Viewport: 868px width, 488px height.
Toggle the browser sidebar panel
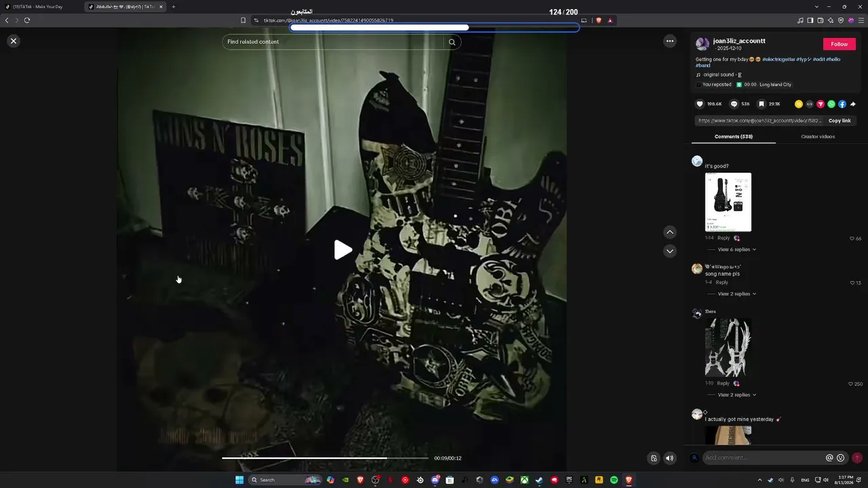pyautogui.click(x=810, y=20)
